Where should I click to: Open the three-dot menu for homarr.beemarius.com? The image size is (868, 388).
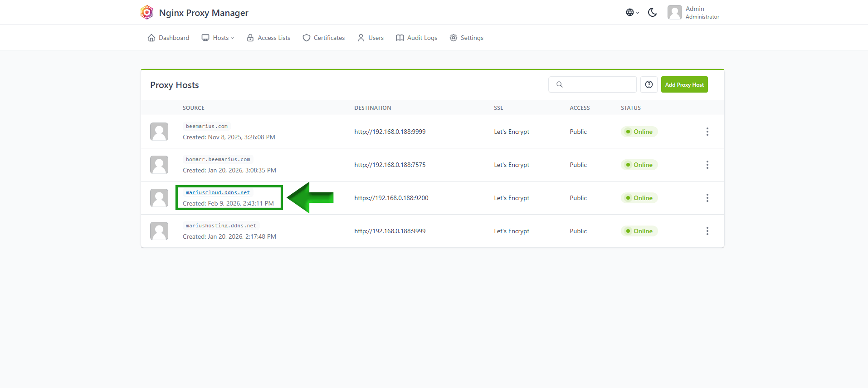click(x=707, y=165)
